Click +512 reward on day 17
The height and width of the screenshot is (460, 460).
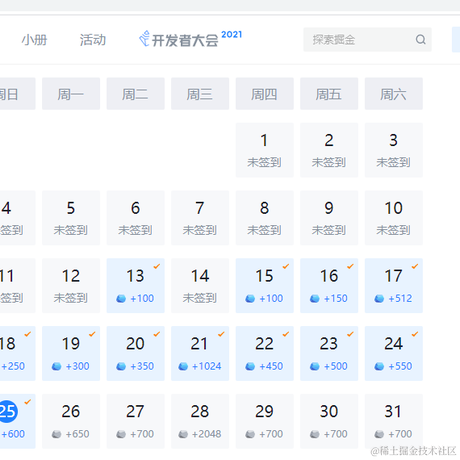pos(400,298)
